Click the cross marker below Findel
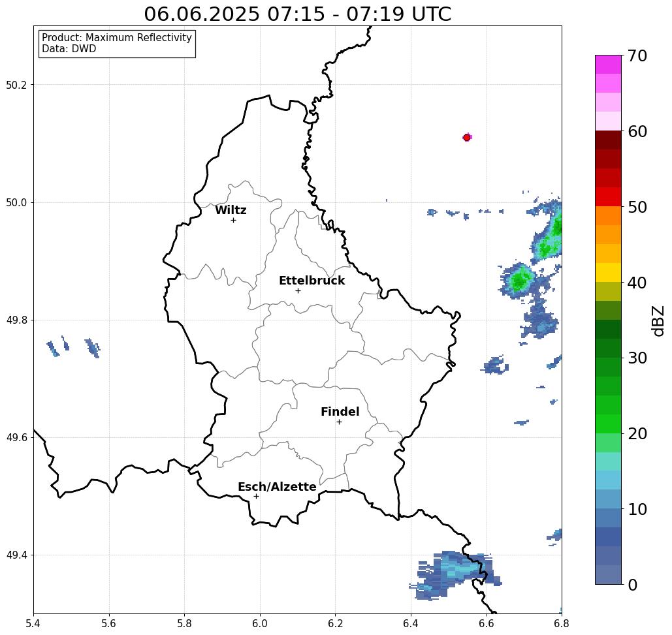Screen dimensions: 672x635 (339, 422)
